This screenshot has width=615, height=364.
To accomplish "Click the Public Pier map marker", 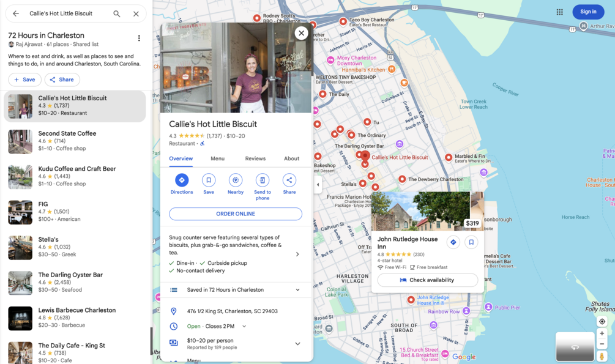I will 488,307.
